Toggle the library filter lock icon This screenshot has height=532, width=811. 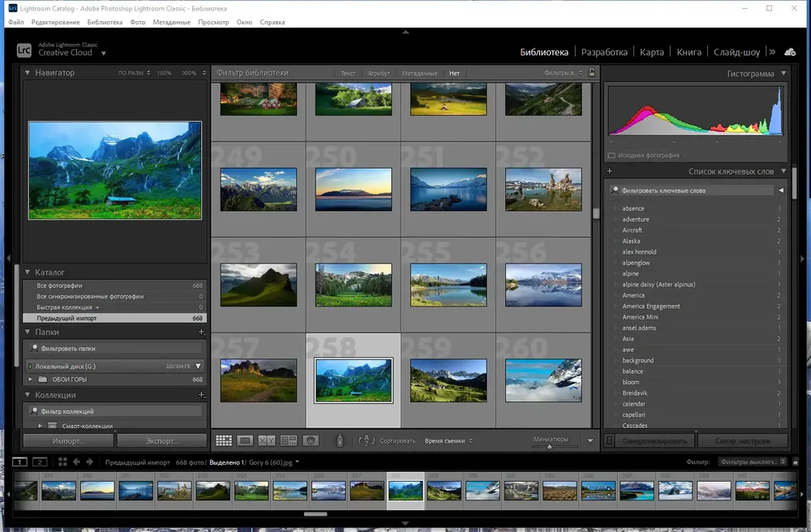coord(591,73)
